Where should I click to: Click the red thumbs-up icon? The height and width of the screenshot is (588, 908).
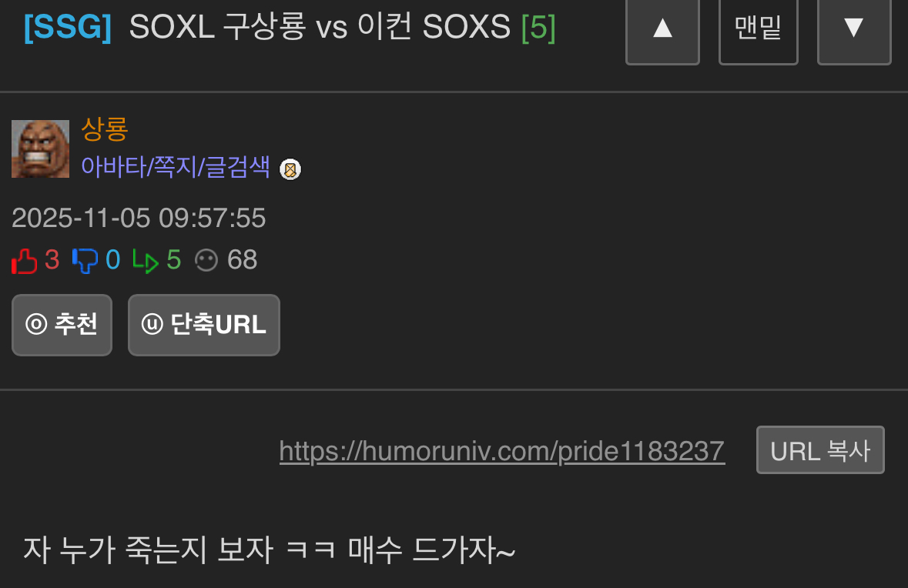pyautogui.click(x=25, y=260)
